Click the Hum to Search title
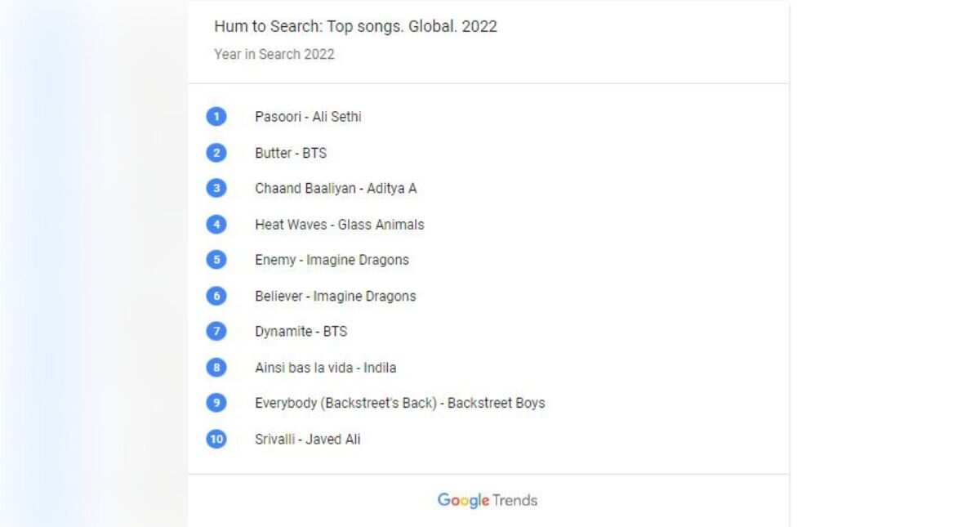This screenshot has height=527, width=980. pos(355,26)
